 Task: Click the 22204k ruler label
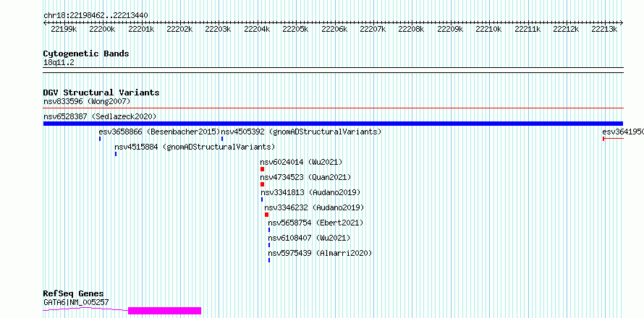pyautogui.click(x=257, y=29)
